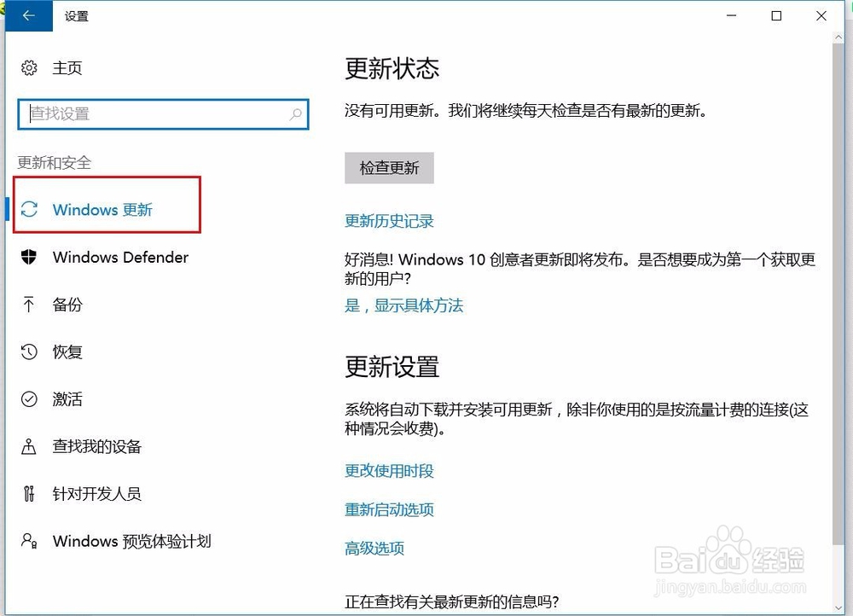Open the 主页 home page
This screenshot has width=853, height=616.
point(67,68)
